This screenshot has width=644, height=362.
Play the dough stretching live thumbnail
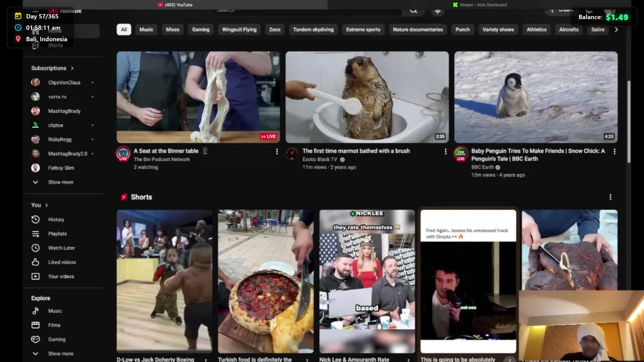(198, 97)
